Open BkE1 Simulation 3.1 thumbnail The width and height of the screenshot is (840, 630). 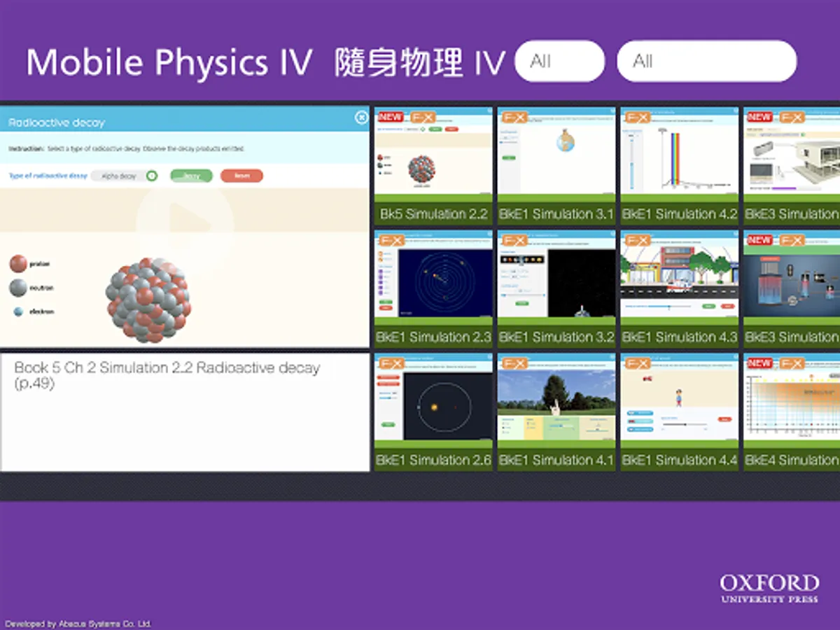point(556,166)
